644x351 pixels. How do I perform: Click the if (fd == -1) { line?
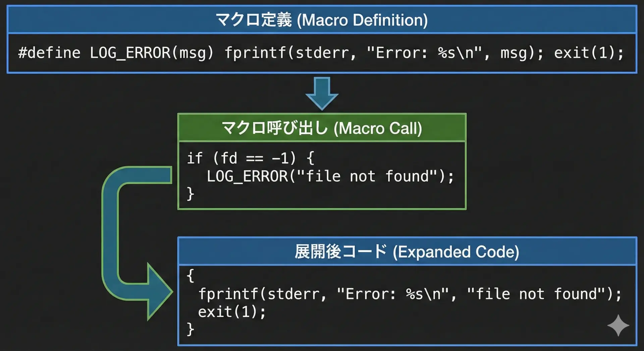click(250, 158)
